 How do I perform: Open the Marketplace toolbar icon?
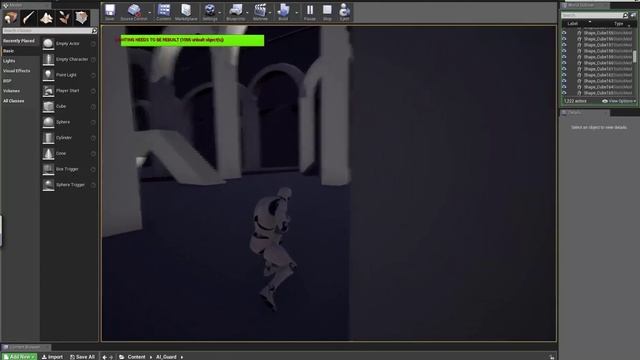[186, 11]
